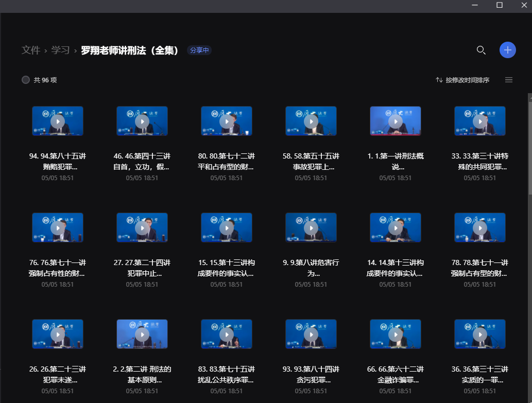Play the video 94.第八十五讲贿赂犯罪
Image resolution: width=532 pixels, height=403 pixels.
click(x=58, y=121)
